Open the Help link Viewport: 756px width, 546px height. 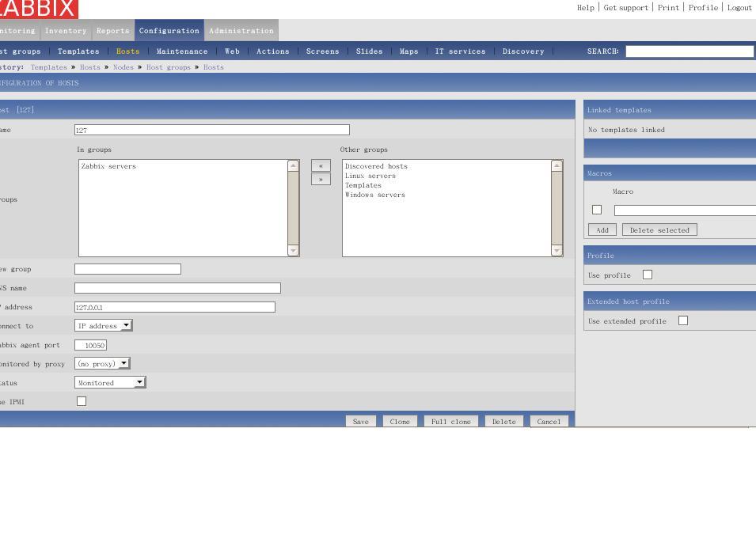point(586,7)
